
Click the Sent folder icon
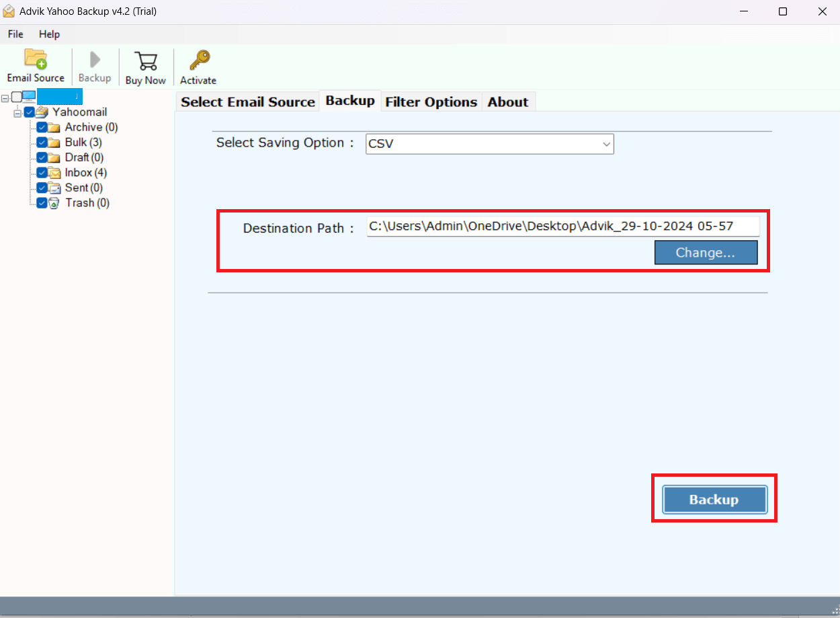54,188
